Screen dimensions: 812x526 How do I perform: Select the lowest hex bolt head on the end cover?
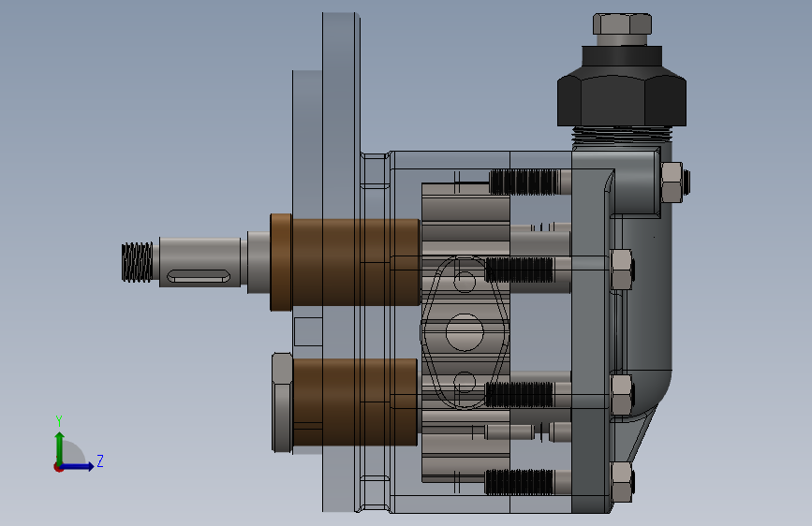pyautogui.click(x=622, y=482)
